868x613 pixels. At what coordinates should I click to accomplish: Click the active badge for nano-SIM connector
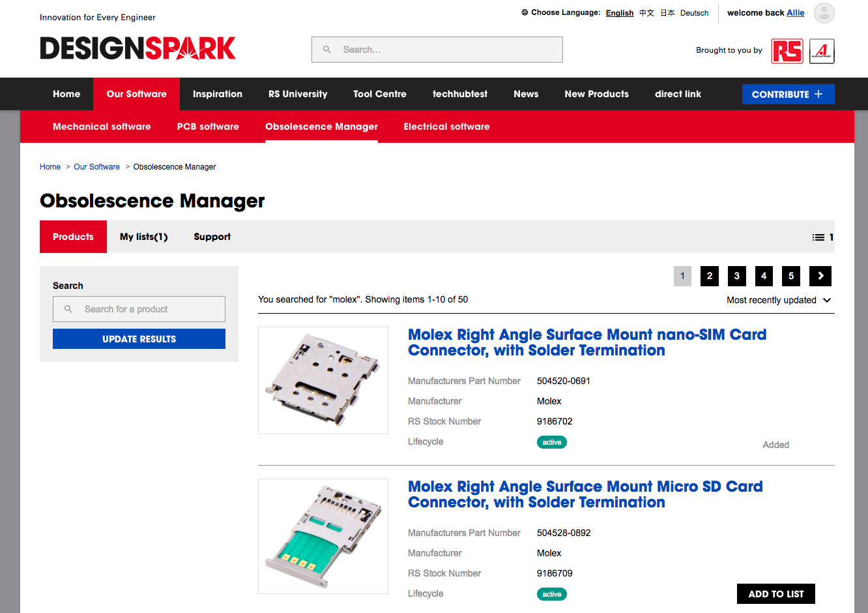(x=552, y=442)
